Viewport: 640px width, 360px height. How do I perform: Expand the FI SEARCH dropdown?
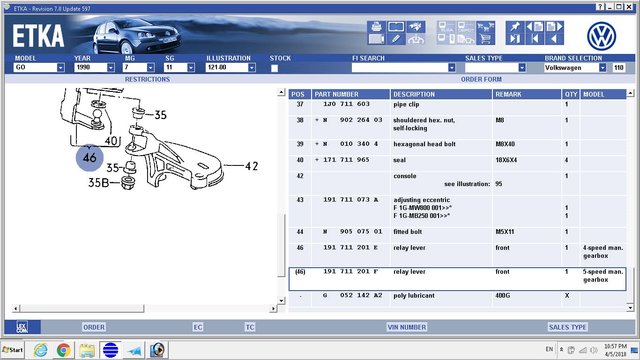451,68
